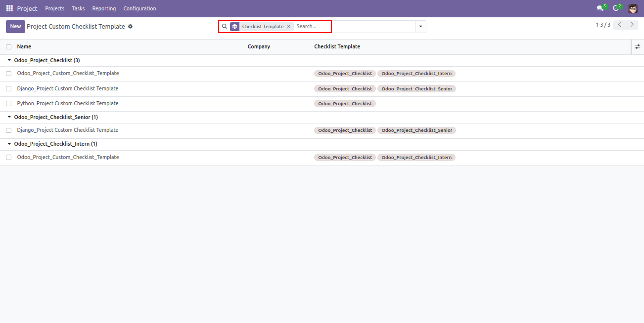Click the Odoo_Project_Checklist tag on the Python row

point(345,104)
